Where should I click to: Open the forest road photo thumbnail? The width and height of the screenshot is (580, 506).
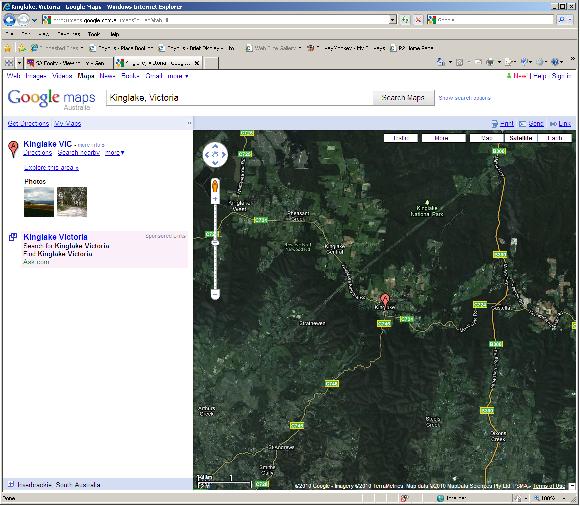point(72,202)
